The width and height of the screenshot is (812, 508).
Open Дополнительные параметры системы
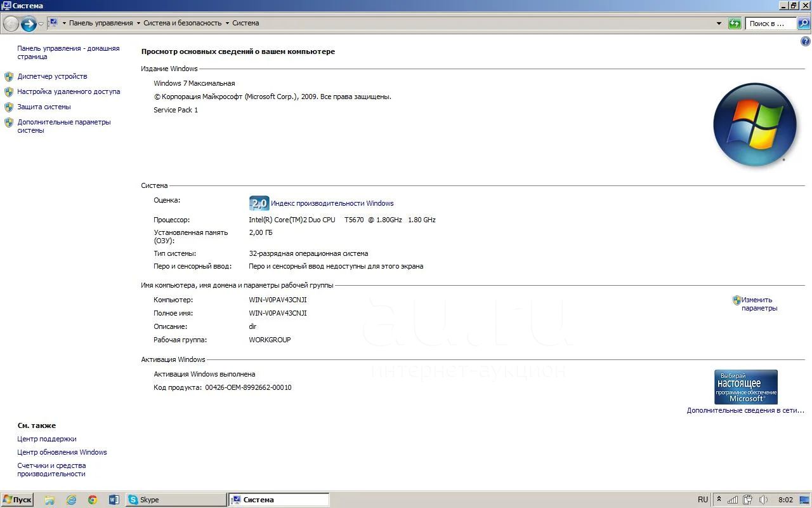(x=63, y=126)
